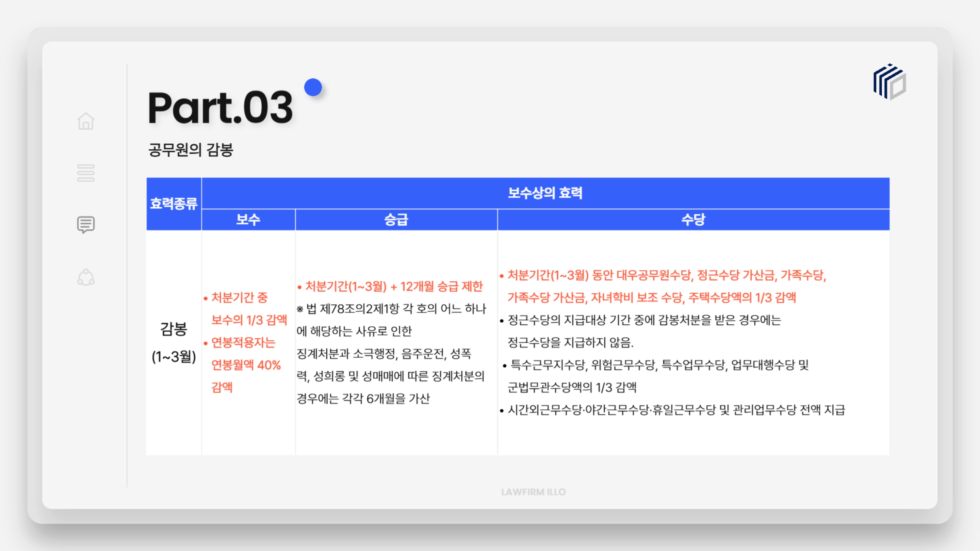Open the stacked lines menu icon
Viewport: 980px width, 551px height.
click(86, 173)
